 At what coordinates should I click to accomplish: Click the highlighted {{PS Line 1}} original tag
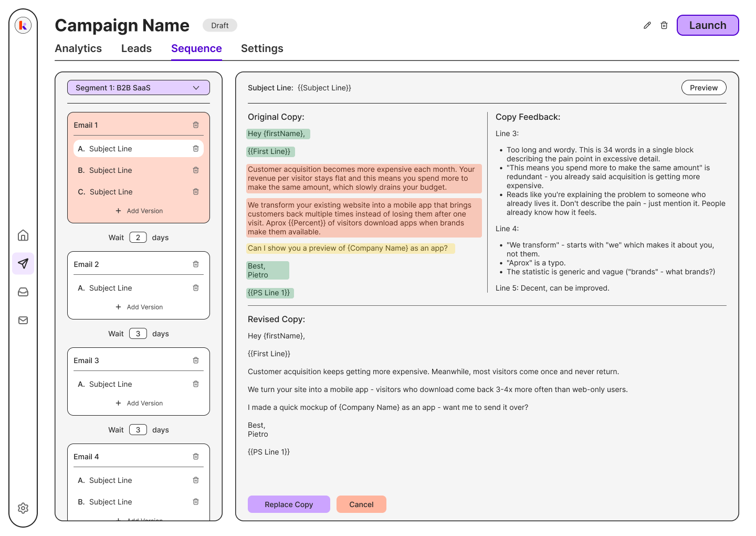tap(270, 293)
